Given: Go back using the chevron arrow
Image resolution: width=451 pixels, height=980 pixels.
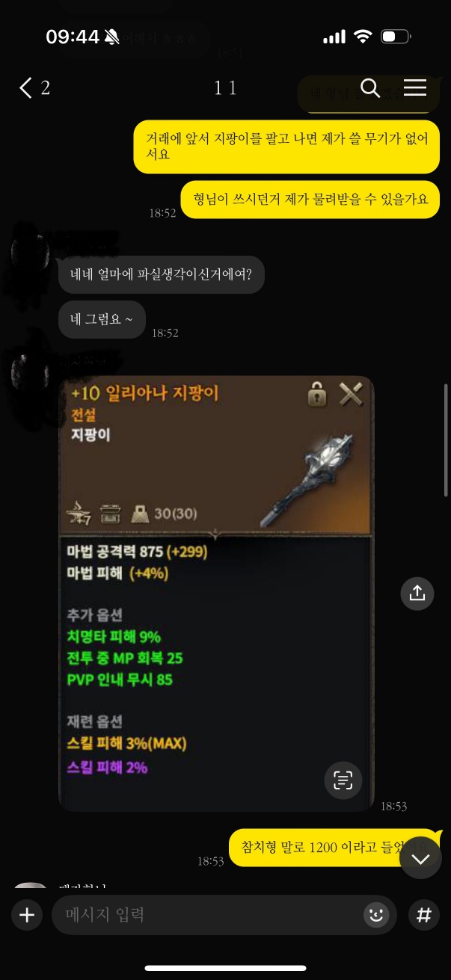Looking at the screenshot, I should click(26, 88).
